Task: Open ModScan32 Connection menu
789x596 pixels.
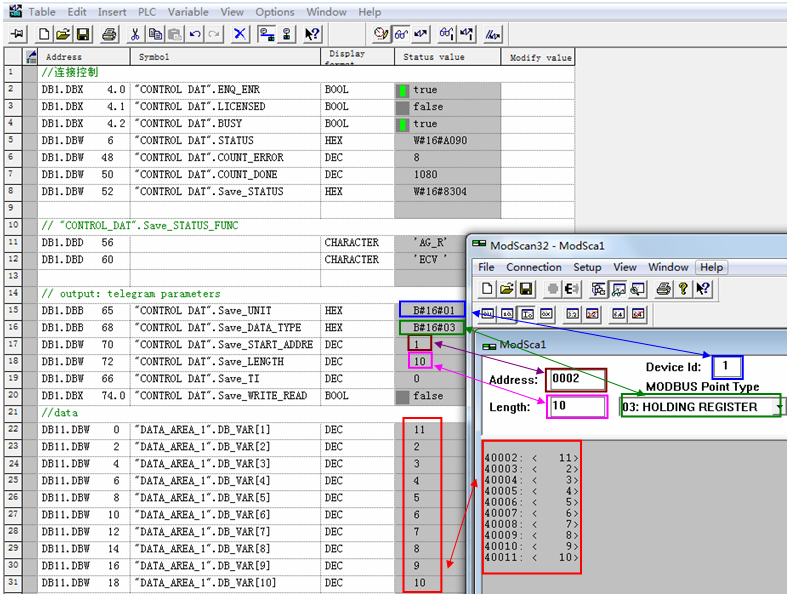Action: [533, 267]
